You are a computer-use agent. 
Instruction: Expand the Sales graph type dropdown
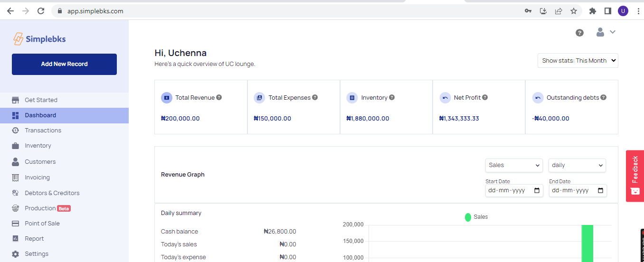514,165
